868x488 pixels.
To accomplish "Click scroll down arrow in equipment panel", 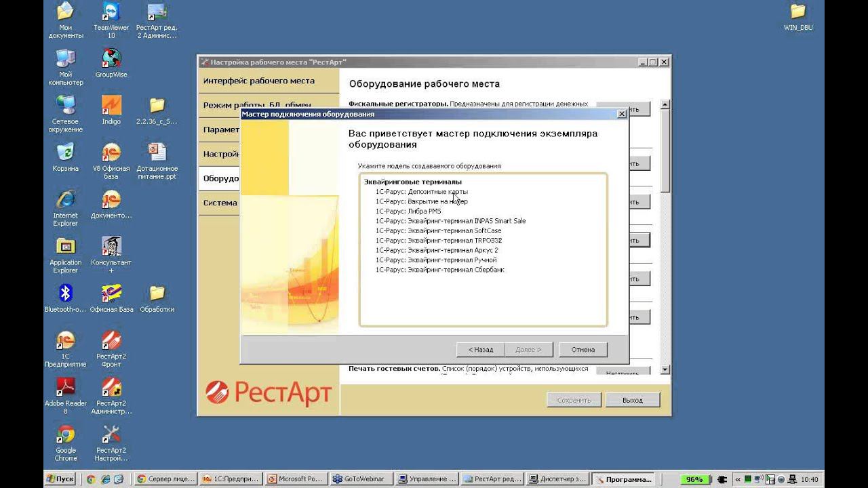I will point(665,369).
